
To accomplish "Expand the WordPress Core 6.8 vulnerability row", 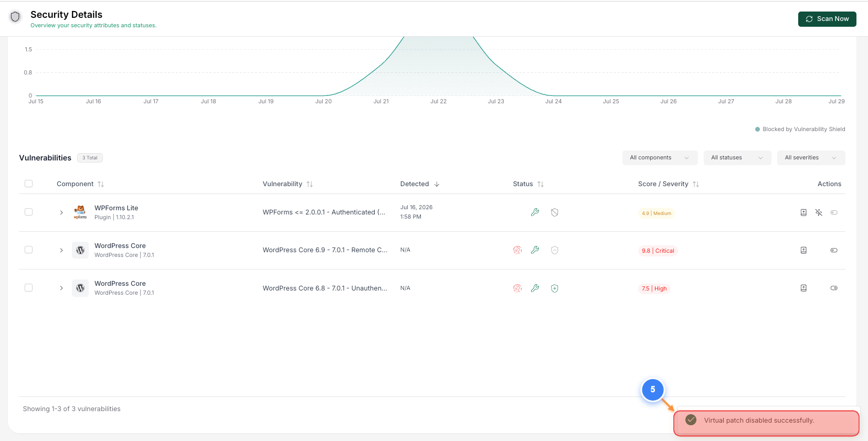I will 61,288.
